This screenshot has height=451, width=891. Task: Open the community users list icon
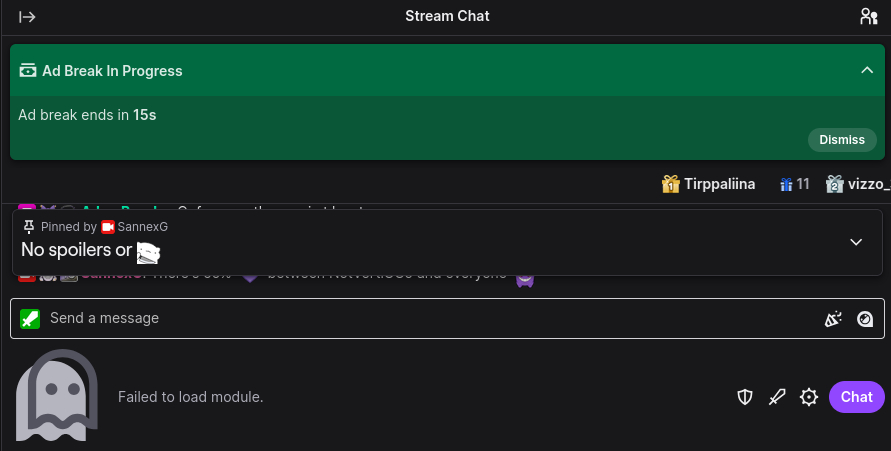867,16
